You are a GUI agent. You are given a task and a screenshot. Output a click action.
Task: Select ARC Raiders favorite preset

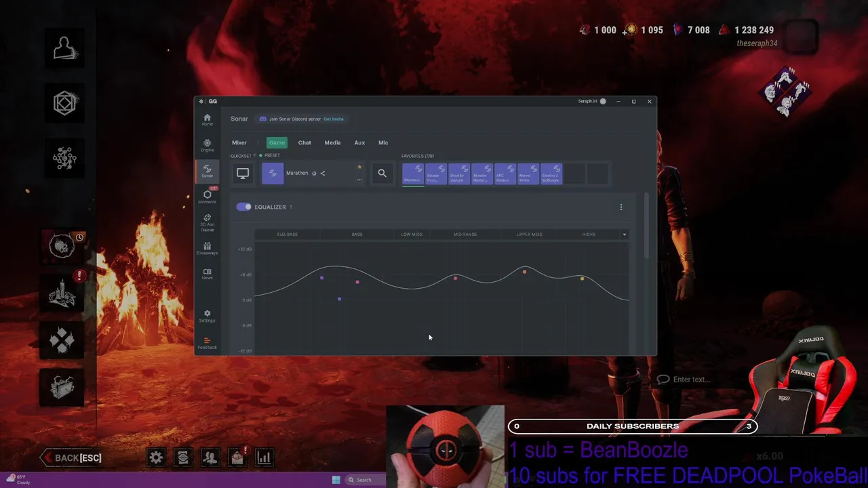tap(505, 174)
